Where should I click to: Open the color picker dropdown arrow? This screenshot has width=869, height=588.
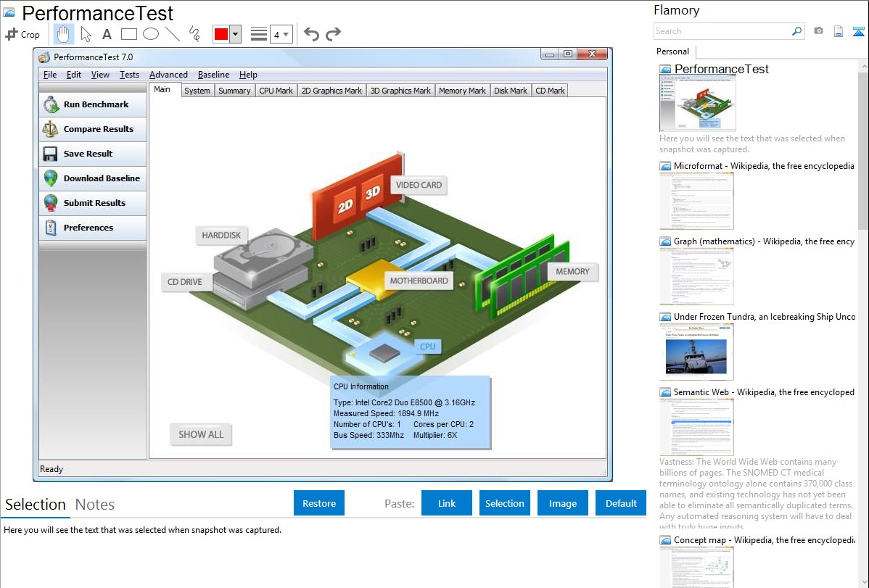235,34
